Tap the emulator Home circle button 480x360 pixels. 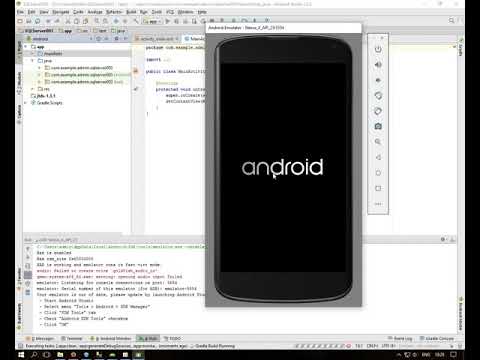[x=378, y=173]
